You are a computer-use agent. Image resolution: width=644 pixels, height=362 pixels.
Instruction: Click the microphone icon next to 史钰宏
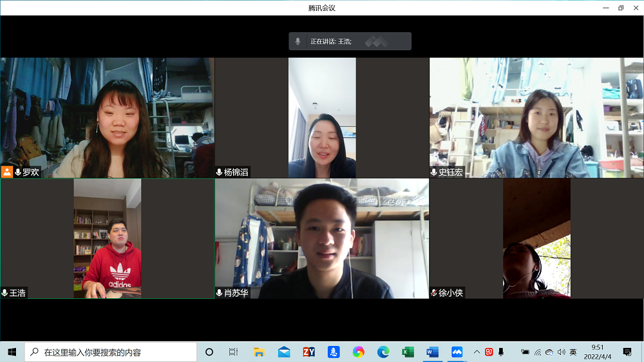pos(434,172)
